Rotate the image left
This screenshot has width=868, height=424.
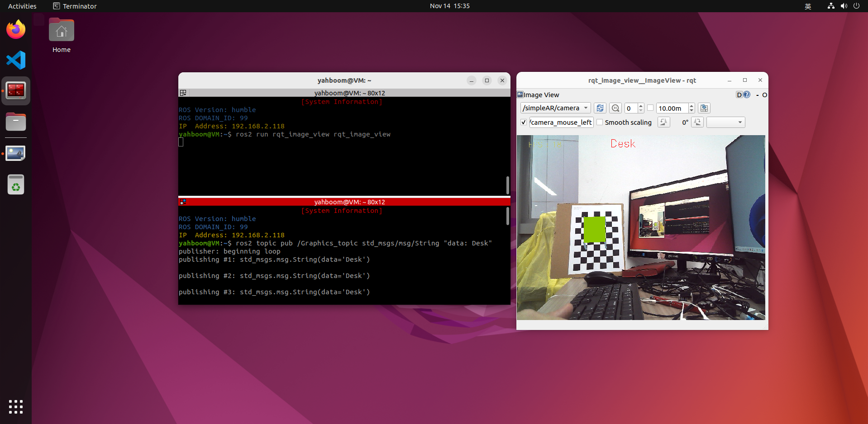pos(663,122)
